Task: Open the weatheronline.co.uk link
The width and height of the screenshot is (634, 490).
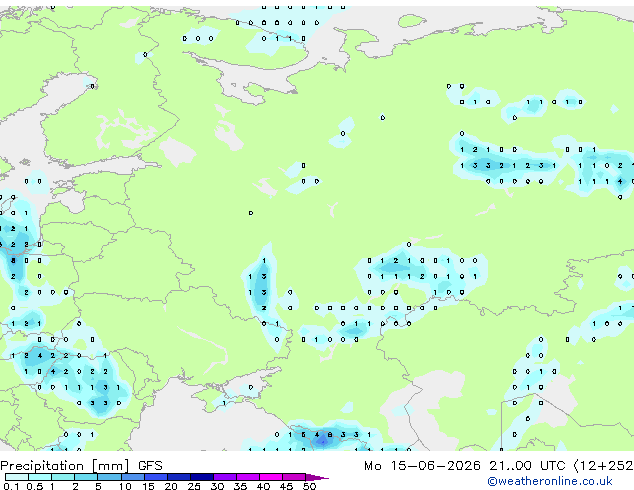Action: point(550,481)
